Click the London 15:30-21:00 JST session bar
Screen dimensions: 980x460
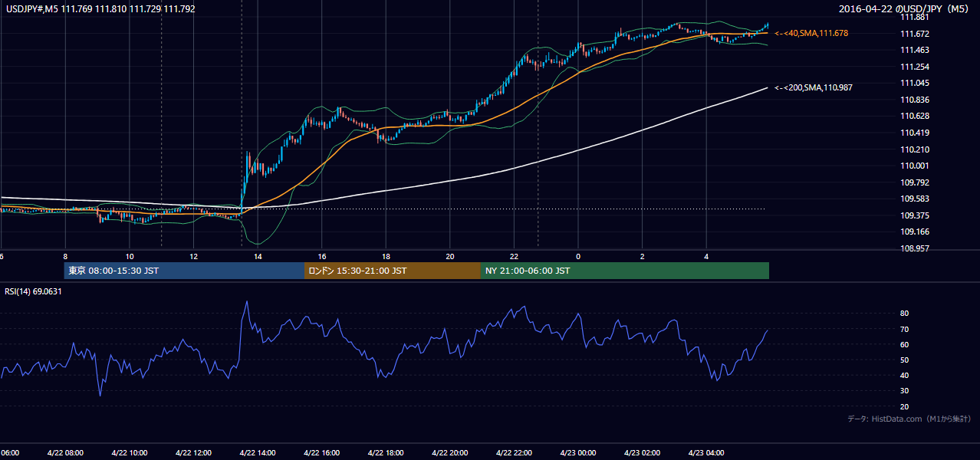point(393,271)
